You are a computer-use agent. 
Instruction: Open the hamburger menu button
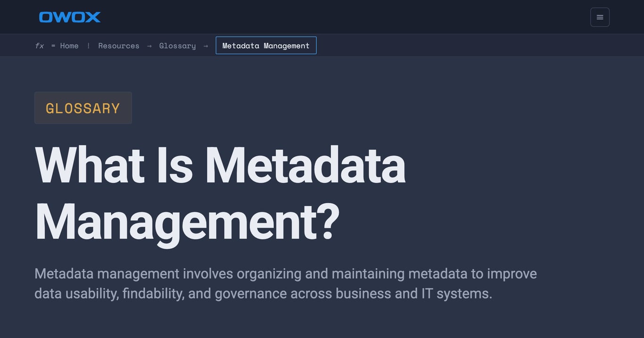(x=600, y=17)
